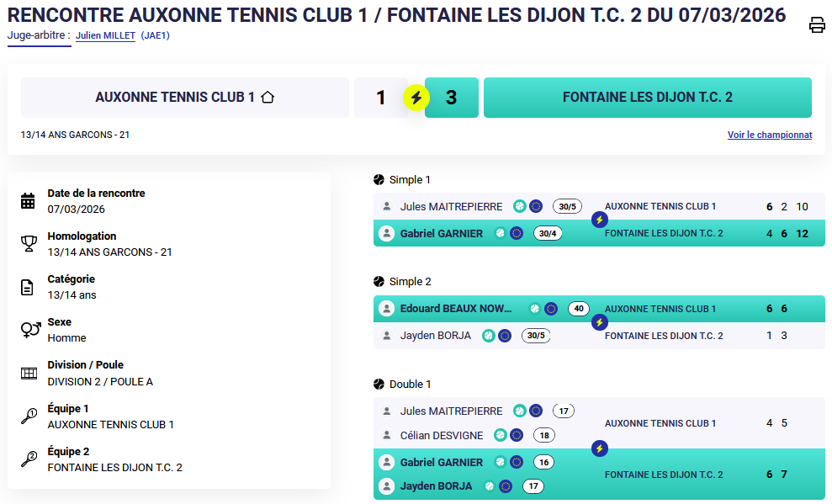The width and height of the screenshot is (832, 504).
Task: Click the gender symbol icon beside Sexe
Action: pos(29,330)
